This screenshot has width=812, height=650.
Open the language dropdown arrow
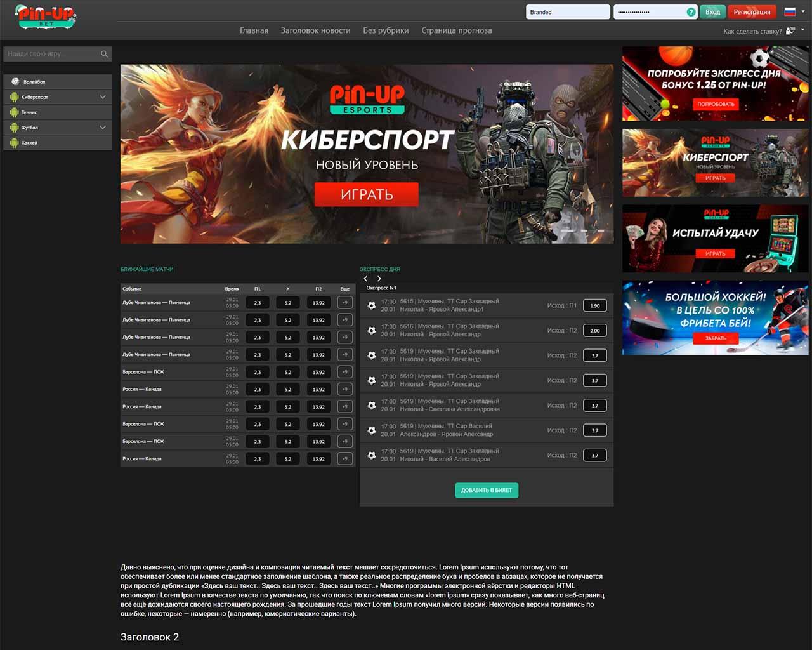click(x=802, y=11)
